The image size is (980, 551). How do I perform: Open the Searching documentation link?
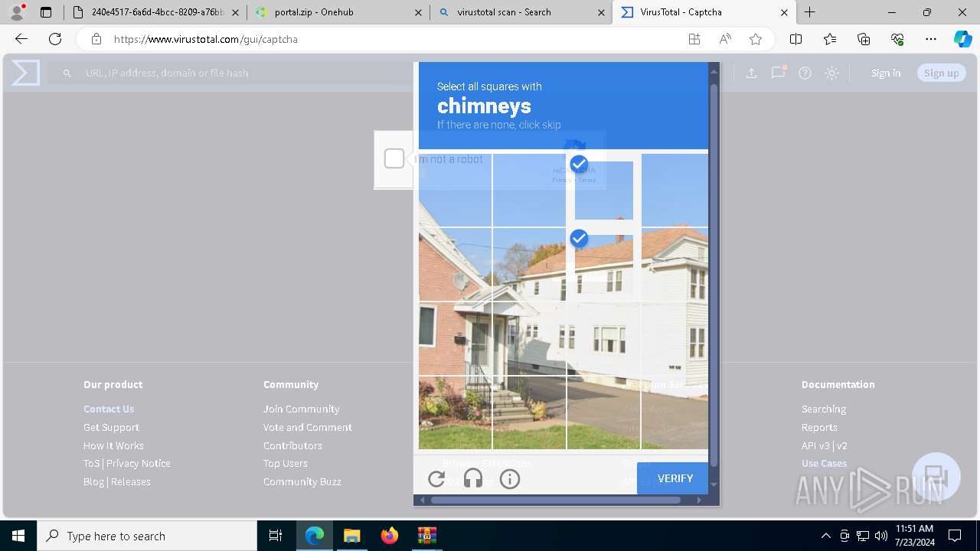(824, 409)
